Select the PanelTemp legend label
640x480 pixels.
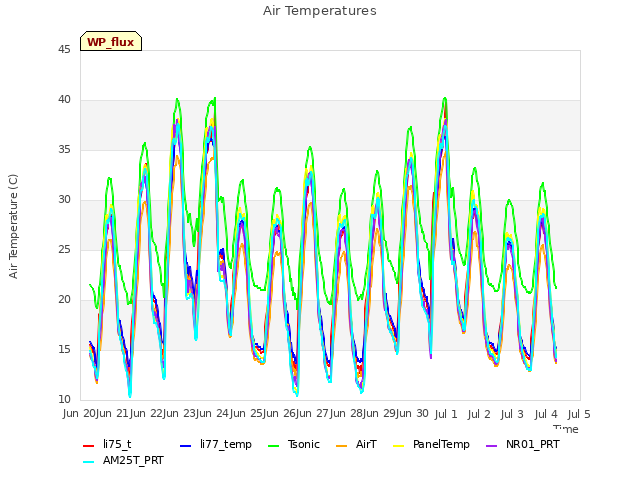(x=441, y=444)
